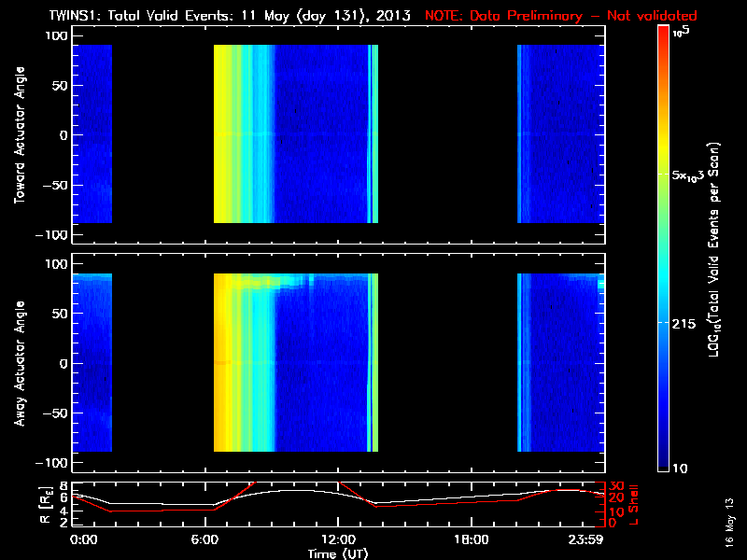Click the yellow band in the Toward panel
Viewport: 747px width, 560px height.
pos(224,134)
